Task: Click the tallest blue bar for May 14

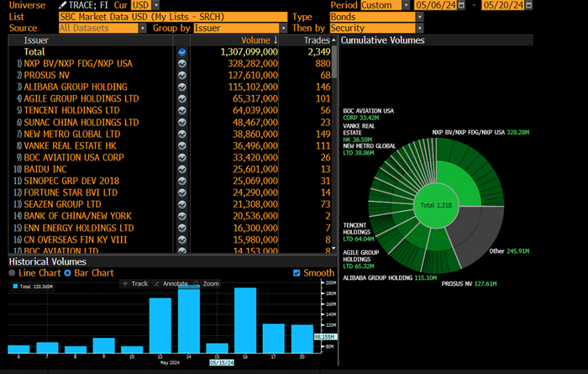Action: point(189,320)
